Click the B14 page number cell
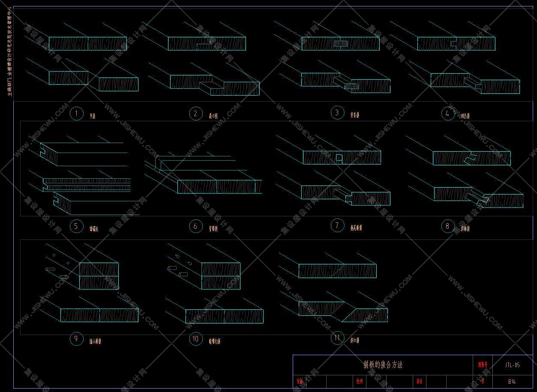Screen dimensions: 537x392 pyautogui.click(x=512, y=381)
